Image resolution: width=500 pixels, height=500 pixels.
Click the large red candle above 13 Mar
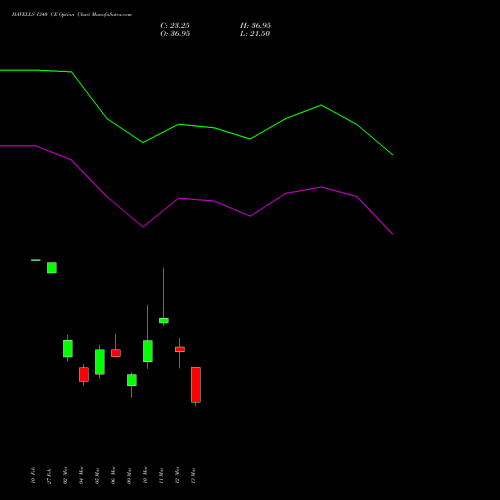coord(196,385)
